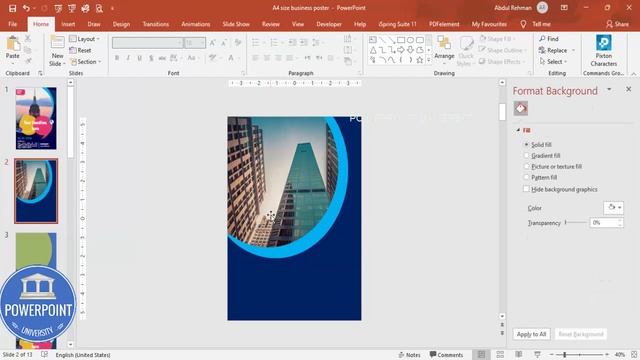The image size is (640, 360).
Task: Enable Hide background graphics checkbox
Action: coord(526,189)
